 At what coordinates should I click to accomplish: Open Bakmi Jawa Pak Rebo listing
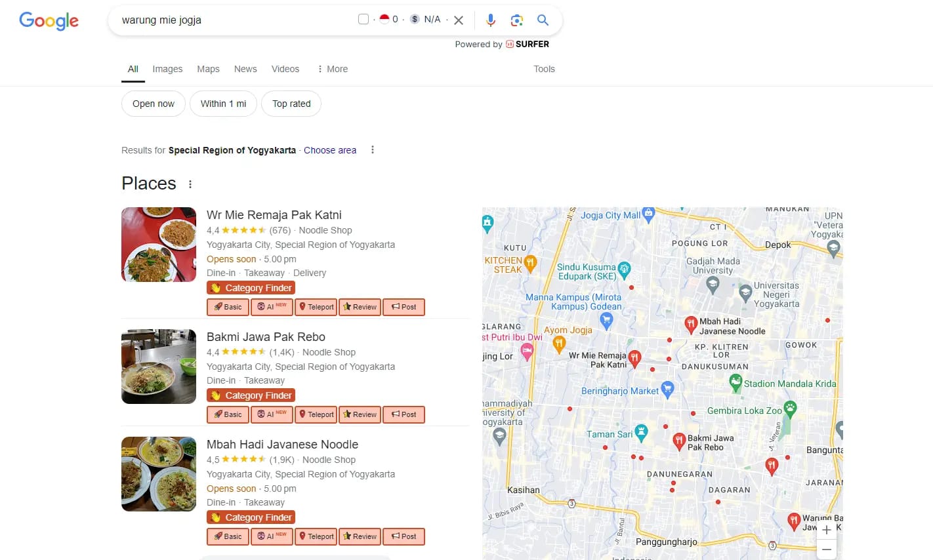coord(266,337)
